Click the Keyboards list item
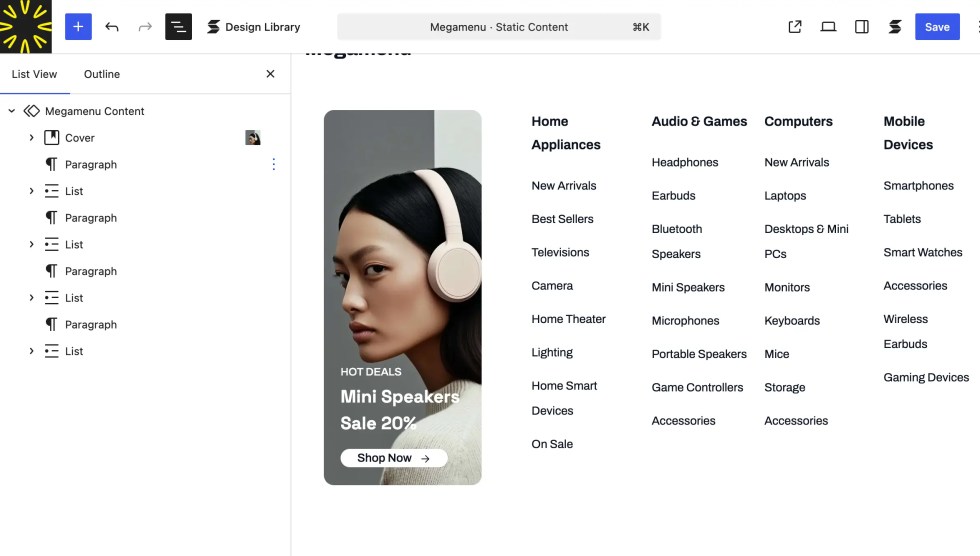Image resolution: width=980 pixels, height=556 pixels. tap(792, 321)
